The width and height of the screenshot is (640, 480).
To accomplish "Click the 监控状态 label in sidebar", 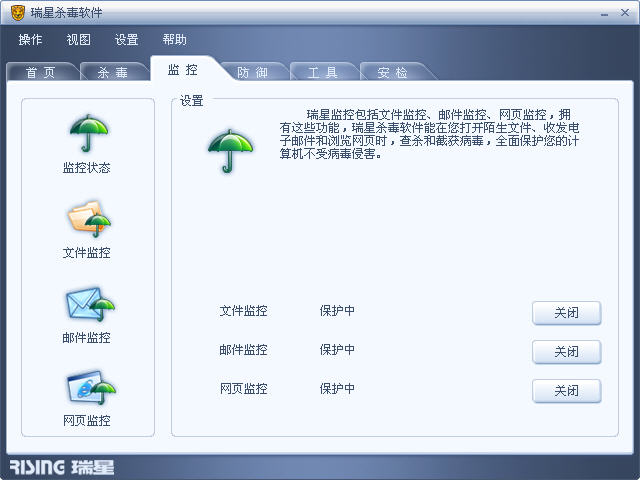I will click(87, 168).
